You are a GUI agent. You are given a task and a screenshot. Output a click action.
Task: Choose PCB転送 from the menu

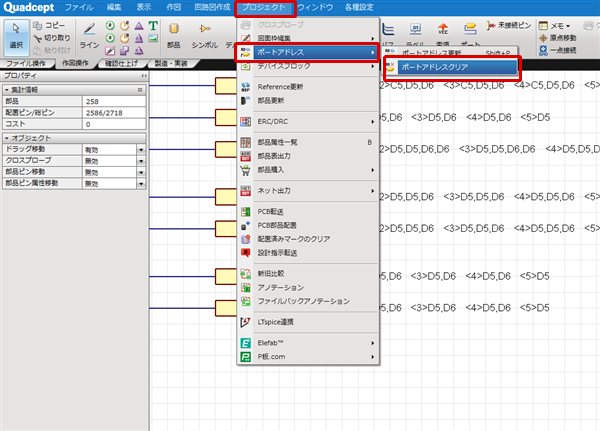click(x=308, y=212)
